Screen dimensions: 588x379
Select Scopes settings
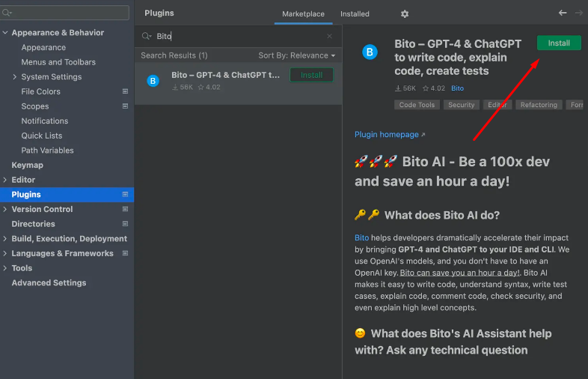point(35,106)
